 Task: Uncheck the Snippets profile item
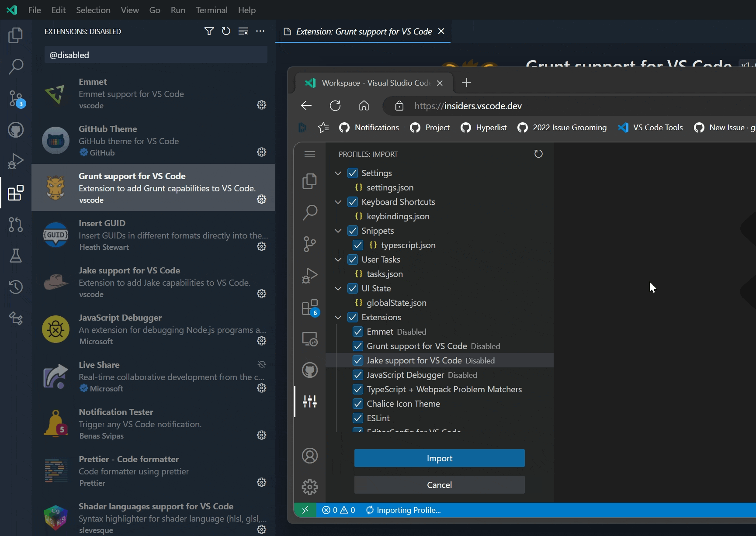[x=353, y=231]
